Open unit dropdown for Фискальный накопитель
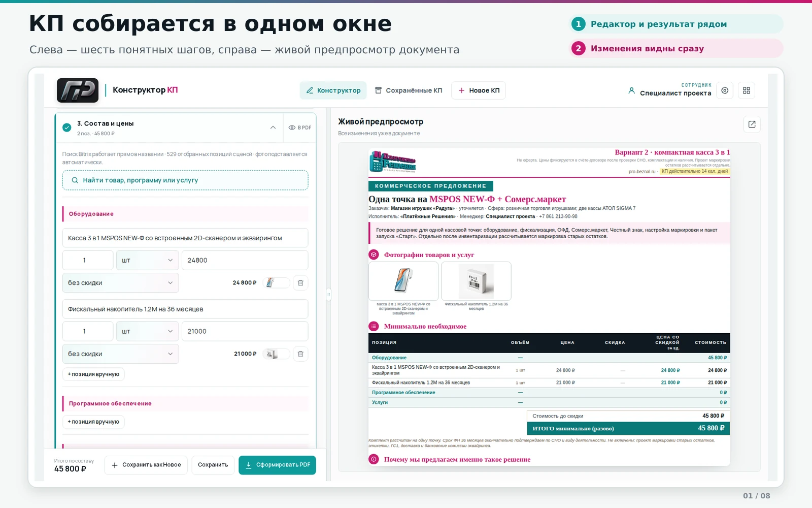The height and width of the screenshot is (508, 812). coord(147,331)
